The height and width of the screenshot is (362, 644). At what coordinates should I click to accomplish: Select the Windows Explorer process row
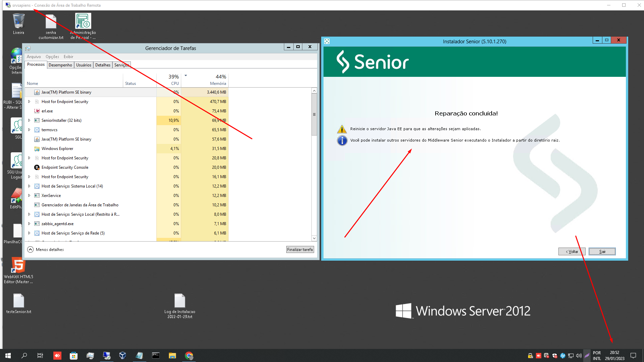pos(127,149)
